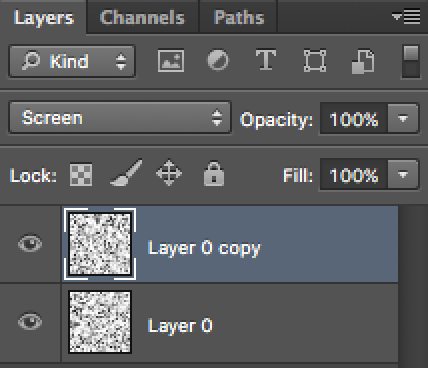
Task: Filter for type layers
Action: 266,60
